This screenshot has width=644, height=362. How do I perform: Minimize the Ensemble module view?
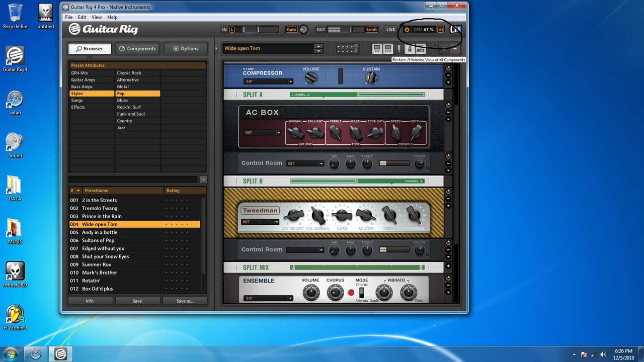click(x=448, y=285)
